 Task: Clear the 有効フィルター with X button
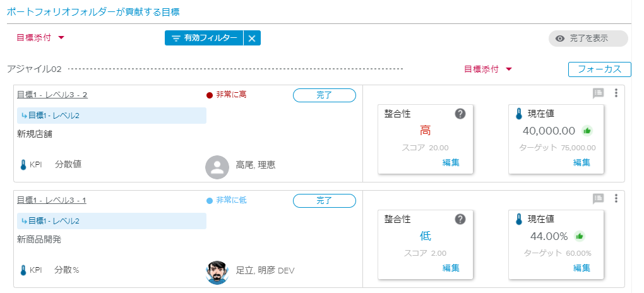(x=252, y=39)
